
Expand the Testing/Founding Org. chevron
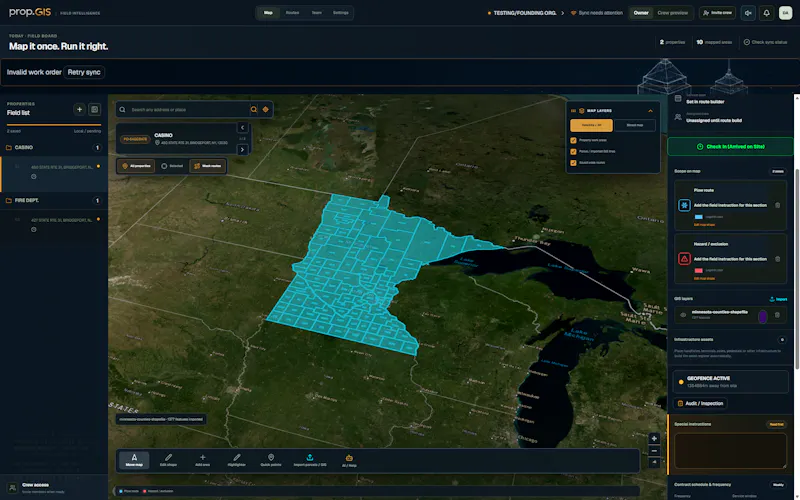562,13
